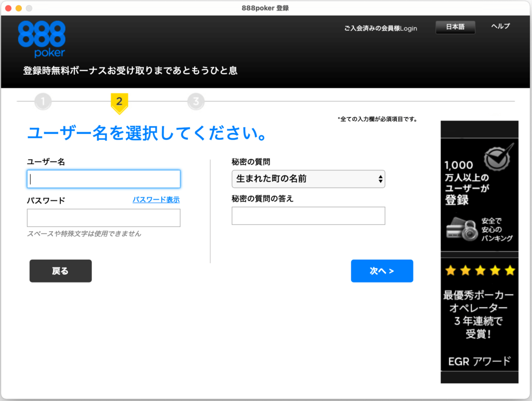Minimize the window with the yellow button

pyautogui.click(x=19, y=8)
